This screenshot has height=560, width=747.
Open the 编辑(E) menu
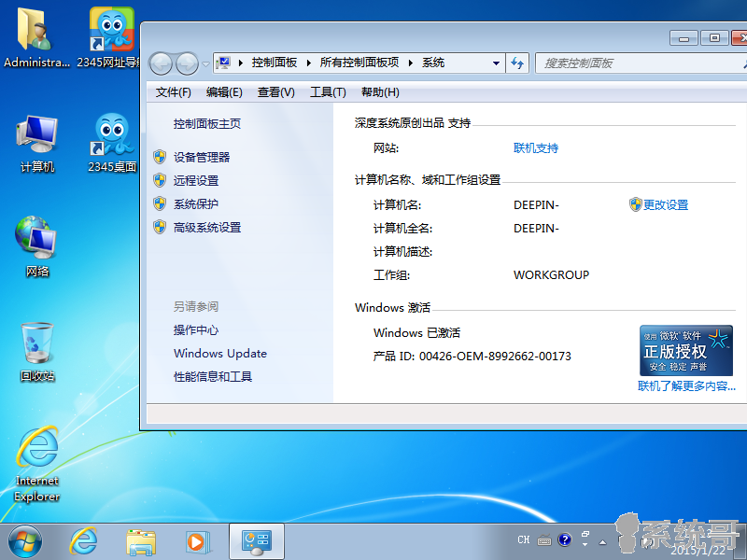[x=224, y=91]
